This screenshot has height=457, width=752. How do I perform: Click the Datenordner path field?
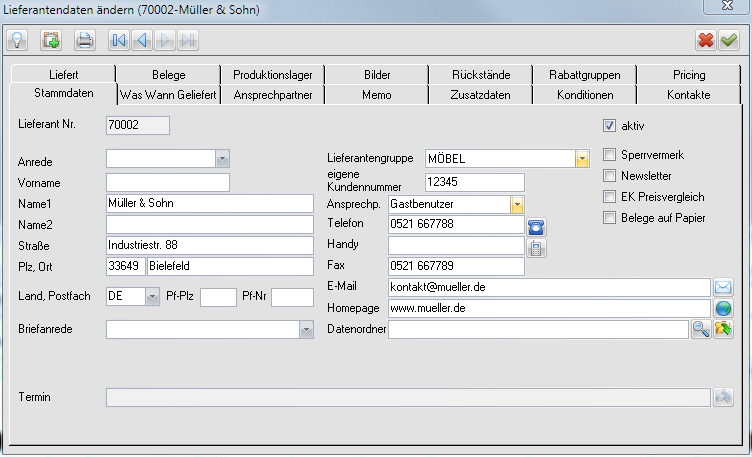pos(539,329)
